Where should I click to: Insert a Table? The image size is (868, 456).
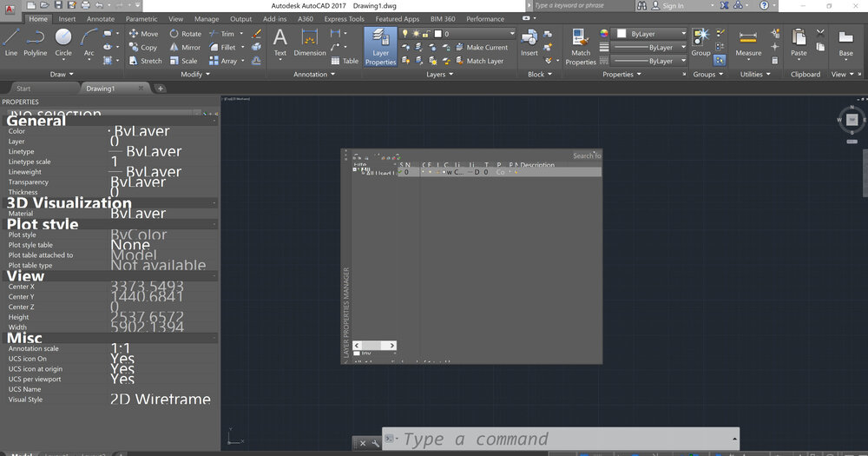coord(345,61)
